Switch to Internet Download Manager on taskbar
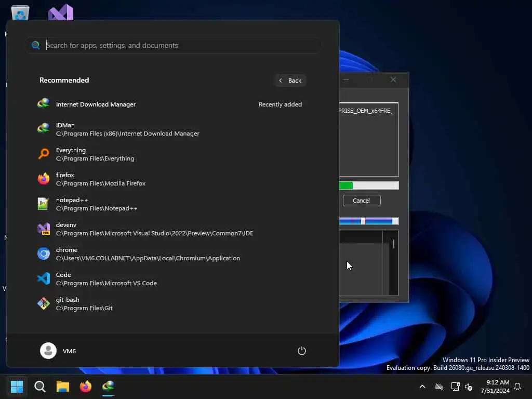The width and height of the screenshot is (532, 399). (108, 387)
